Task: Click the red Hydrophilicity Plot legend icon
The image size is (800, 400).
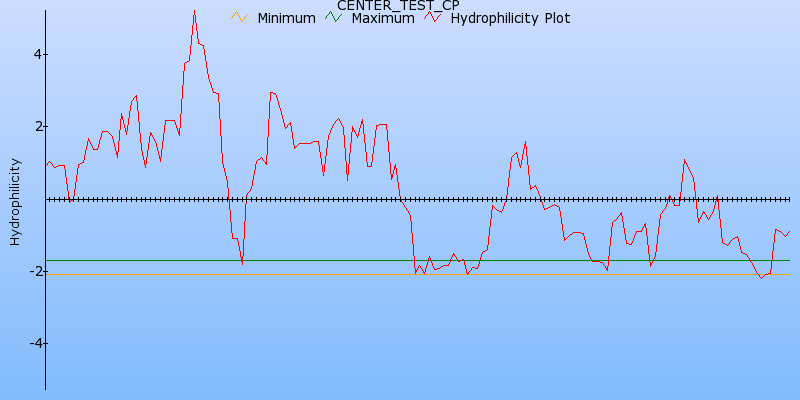Action: tap(433, 17)
